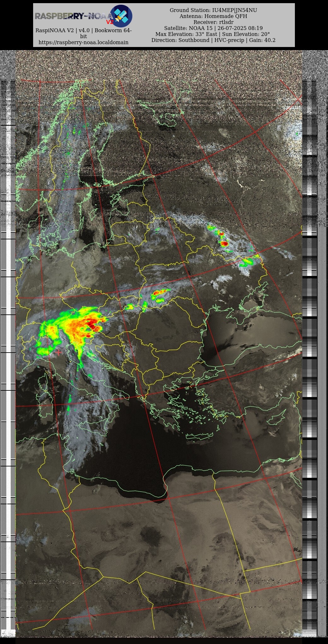Click the Raspberry-NOAA V2 satellite logo icon
328x644 pixels.
[121, 16]
